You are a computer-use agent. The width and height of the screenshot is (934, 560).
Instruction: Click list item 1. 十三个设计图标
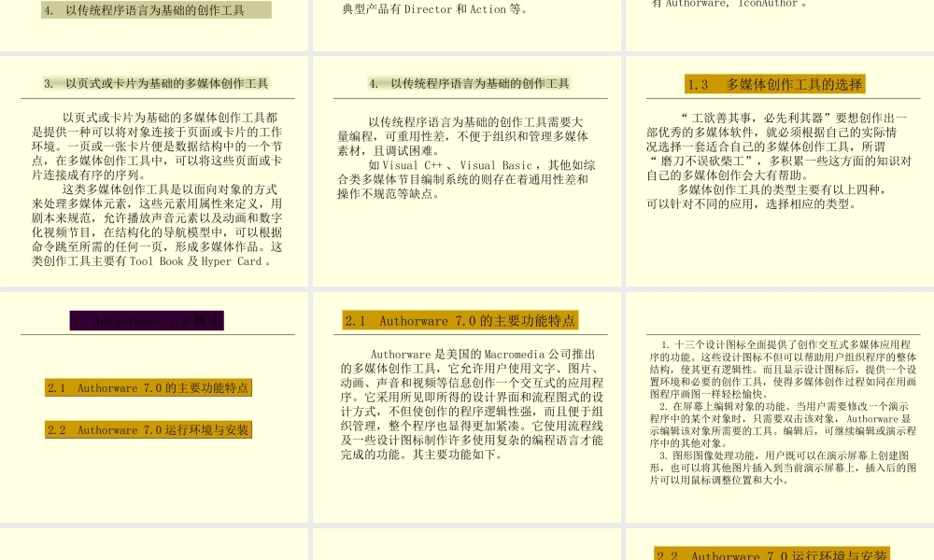(x=783, y=369)
